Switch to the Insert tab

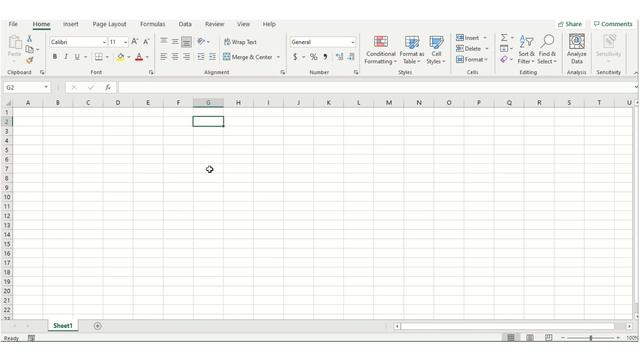click(x=71, y=24)
